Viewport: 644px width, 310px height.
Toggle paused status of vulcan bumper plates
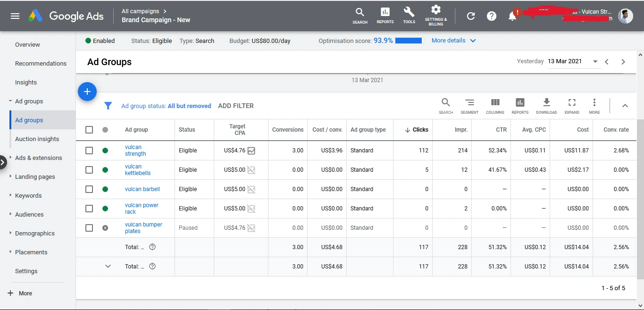[105, 228]
